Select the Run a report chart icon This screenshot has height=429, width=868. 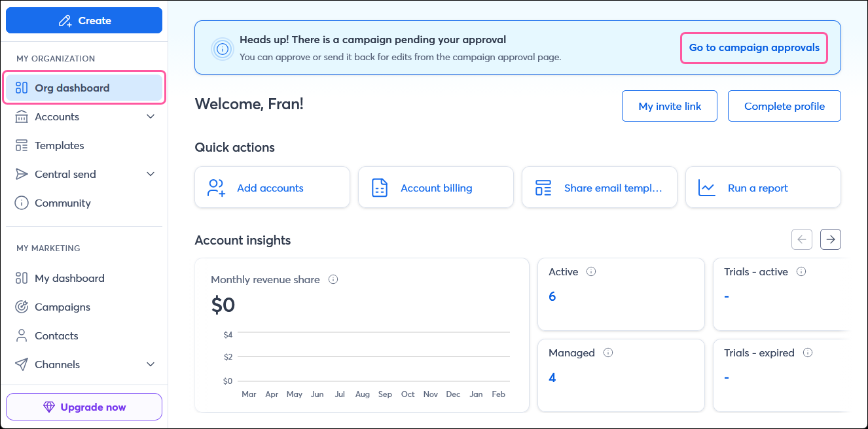pos(706,187)
